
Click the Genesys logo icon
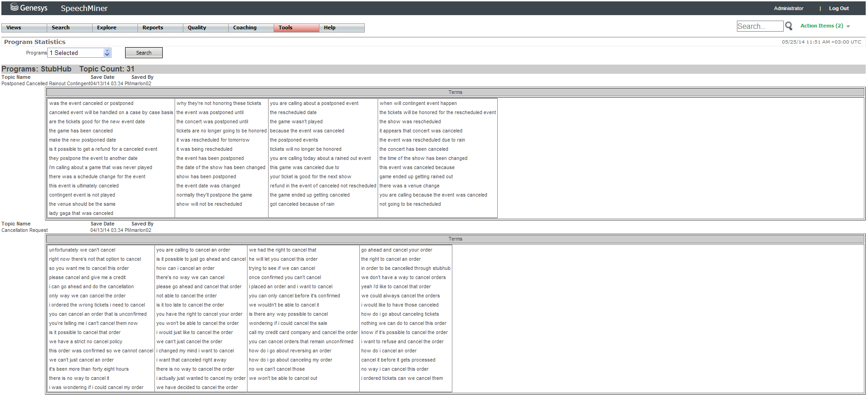click(14, 7)
